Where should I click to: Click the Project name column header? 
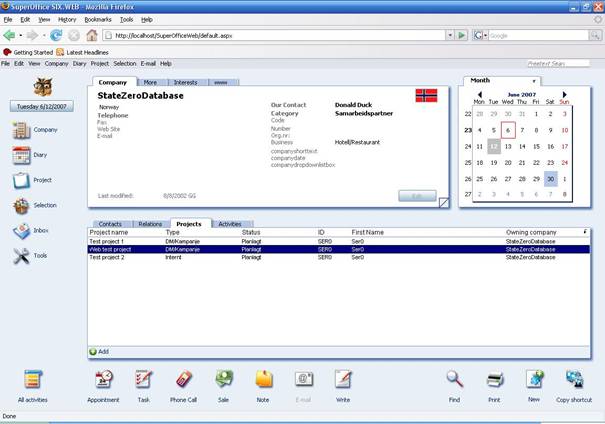pyautogui.click(x=109, y=232)
